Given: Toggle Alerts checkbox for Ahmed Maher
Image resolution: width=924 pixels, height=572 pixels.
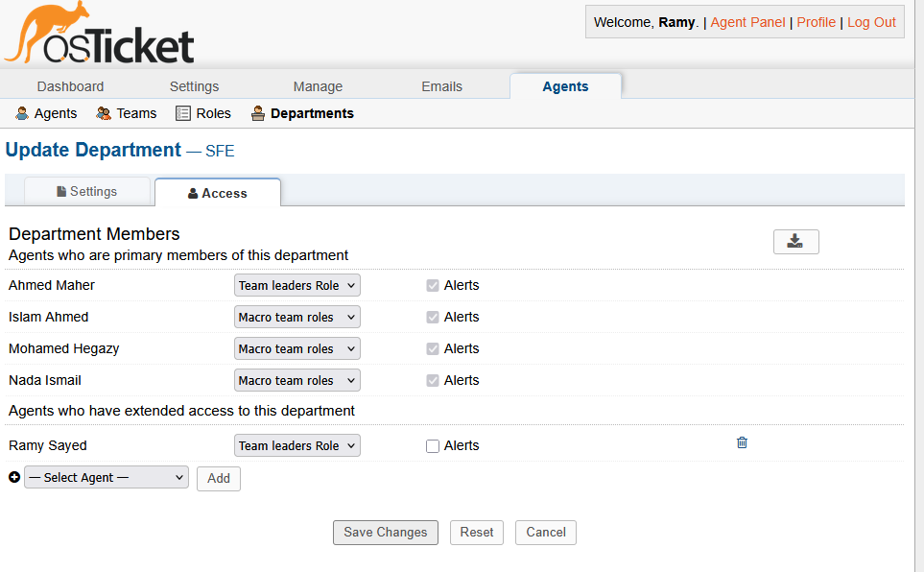Looking at the screenshot, I should click(x=433, y=286).
